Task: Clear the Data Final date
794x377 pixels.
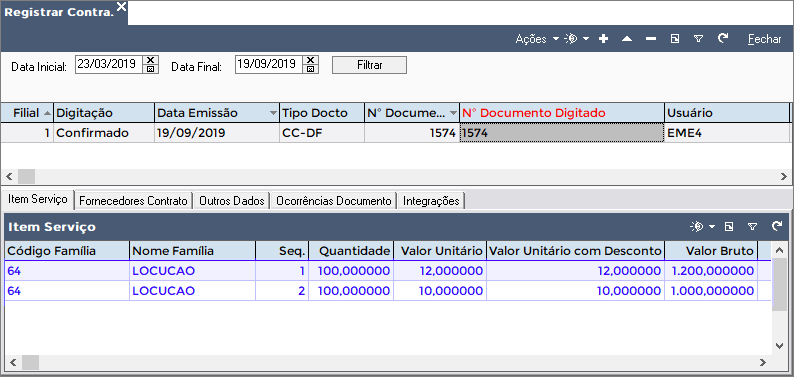Action: tap(310, 60)
